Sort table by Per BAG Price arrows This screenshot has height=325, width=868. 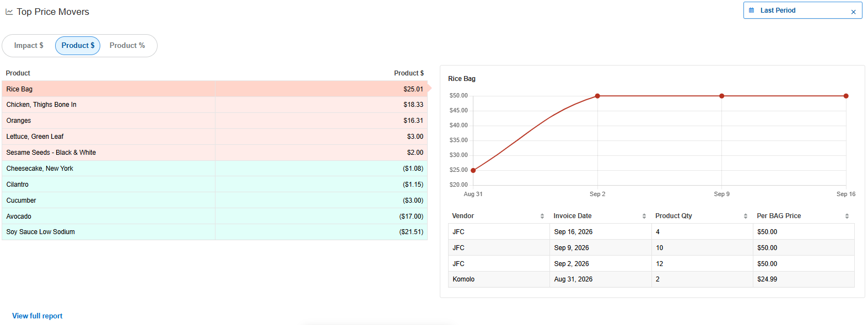(847, 216)
